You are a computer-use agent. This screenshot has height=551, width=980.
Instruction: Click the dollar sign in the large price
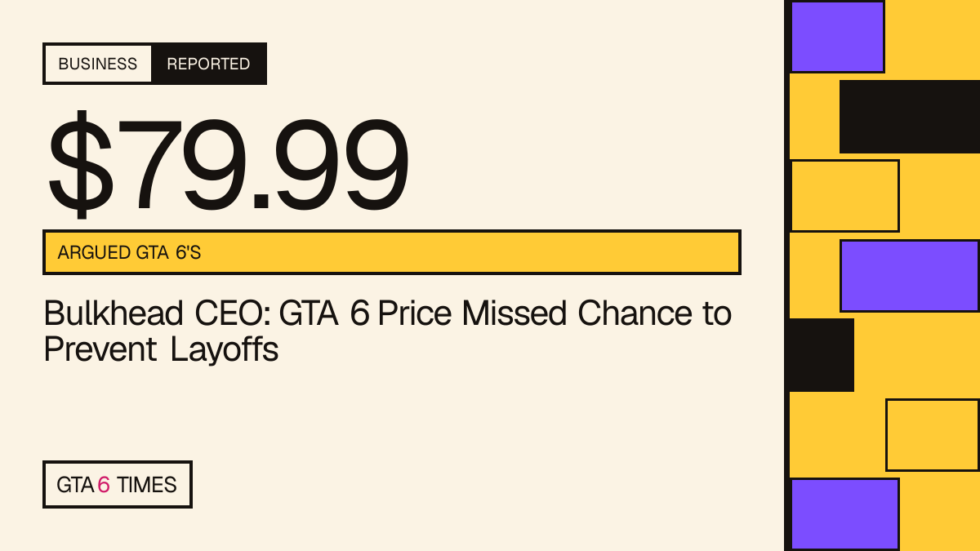pos(82,163)
